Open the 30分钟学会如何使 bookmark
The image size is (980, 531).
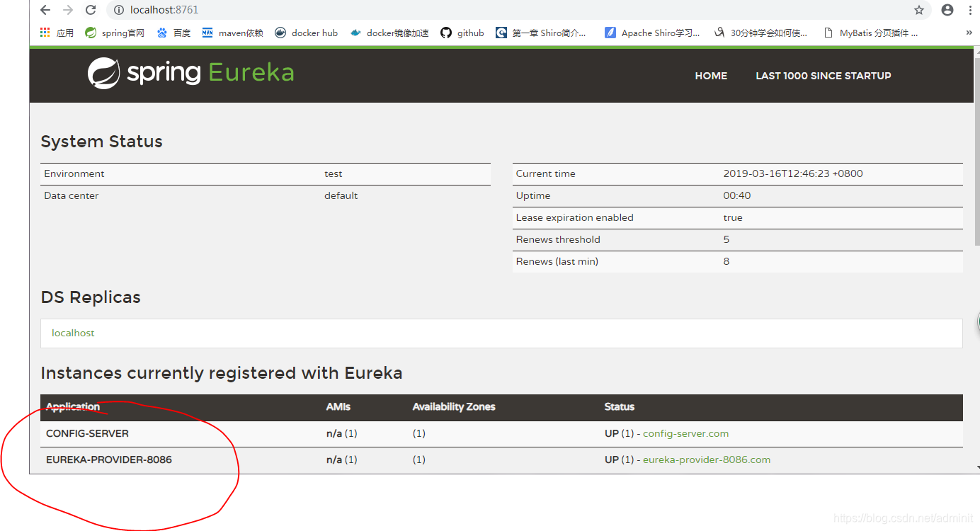coord(760,33)
